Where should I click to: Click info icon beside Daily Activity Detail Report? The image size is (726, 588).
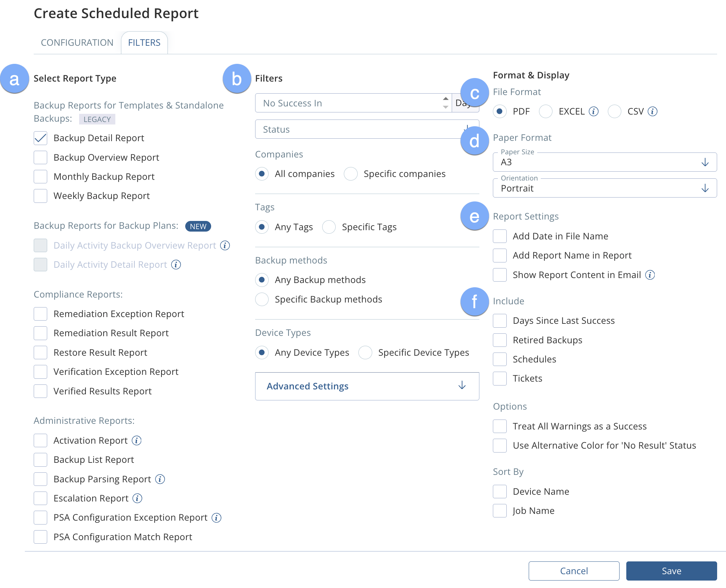[176, 265]
